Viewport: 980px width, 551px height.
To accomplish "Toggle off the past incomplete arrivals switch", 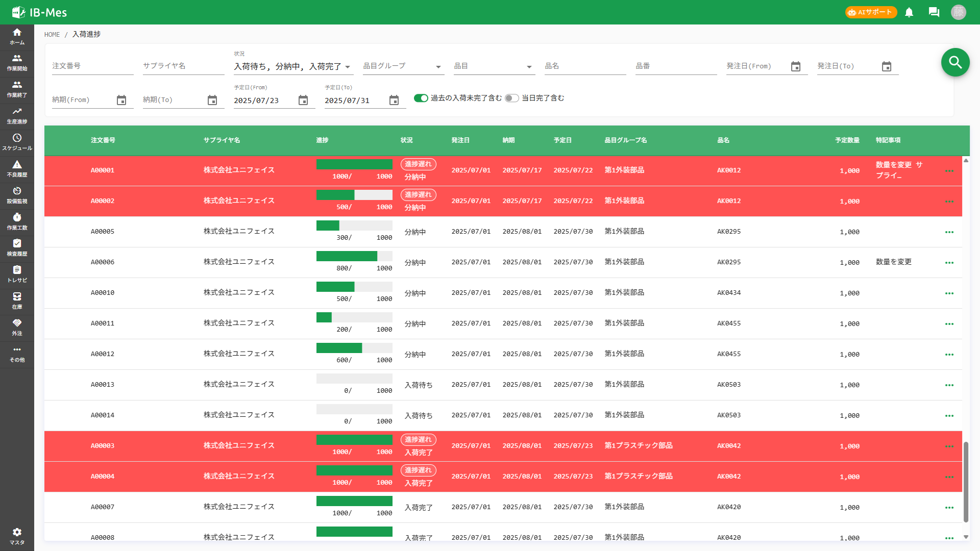I will tap(421, 98).
